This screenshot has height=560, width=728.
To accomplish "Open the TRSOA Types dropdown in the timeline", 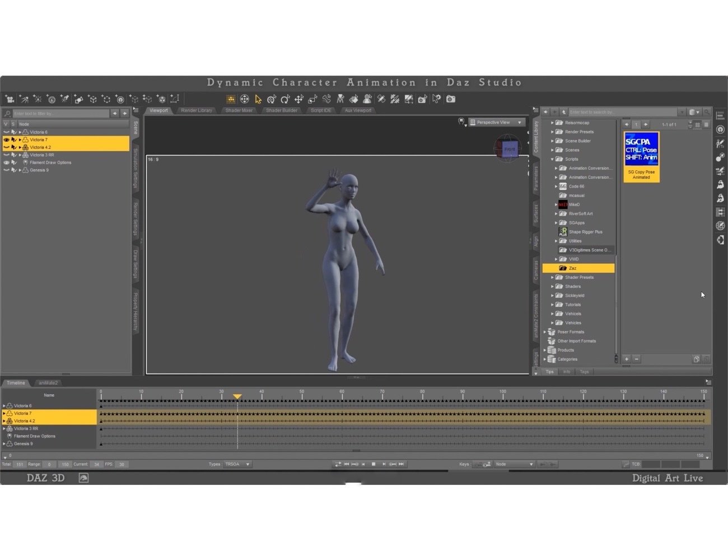I will pos(237,464).
